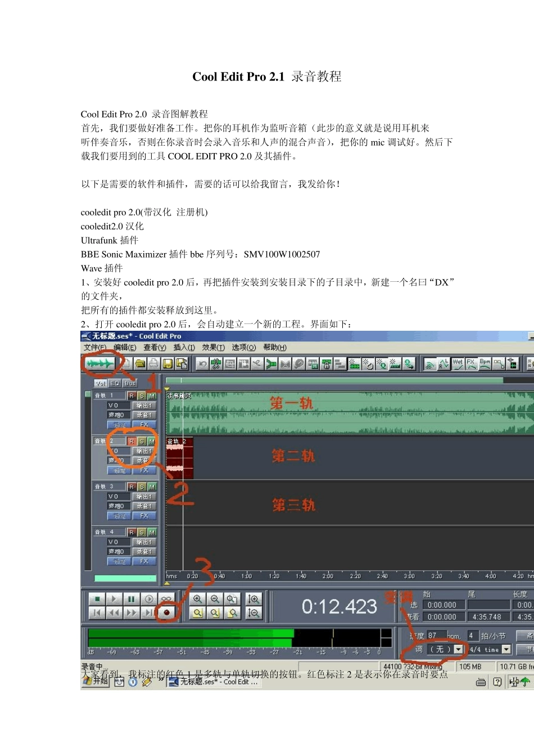Click the Rewind transport button
The width and height of the screenshot is (534, 756).
click(x=114, y=613)
